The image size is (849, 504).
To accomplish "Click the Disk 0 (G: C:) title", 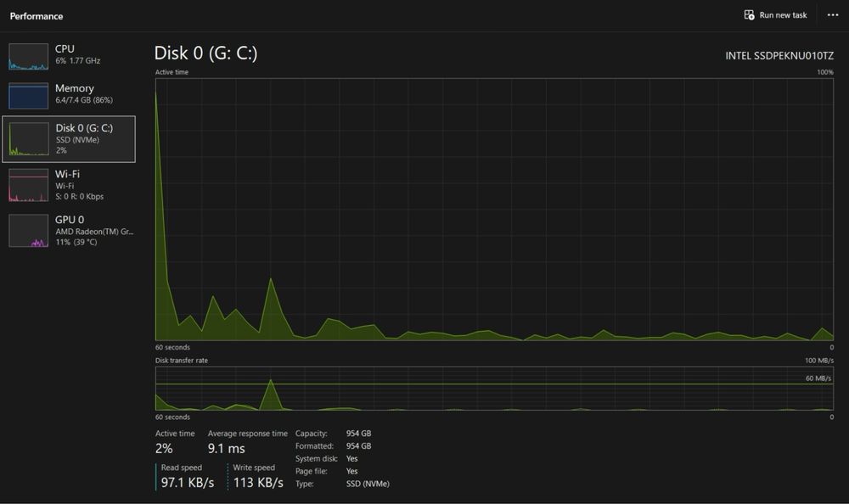I will tap(205, 53).
